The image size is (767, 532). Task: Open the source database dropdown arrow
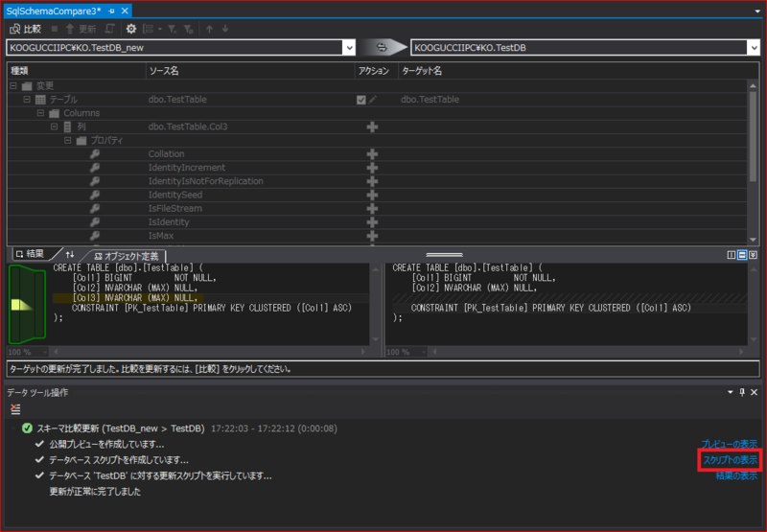(x=349, y=47)
